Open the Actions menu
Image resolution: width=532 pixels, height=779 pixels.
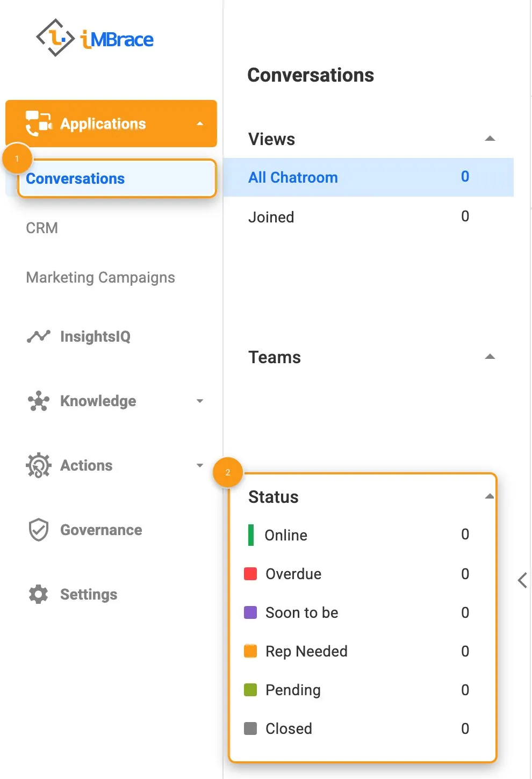pos(87,465)
